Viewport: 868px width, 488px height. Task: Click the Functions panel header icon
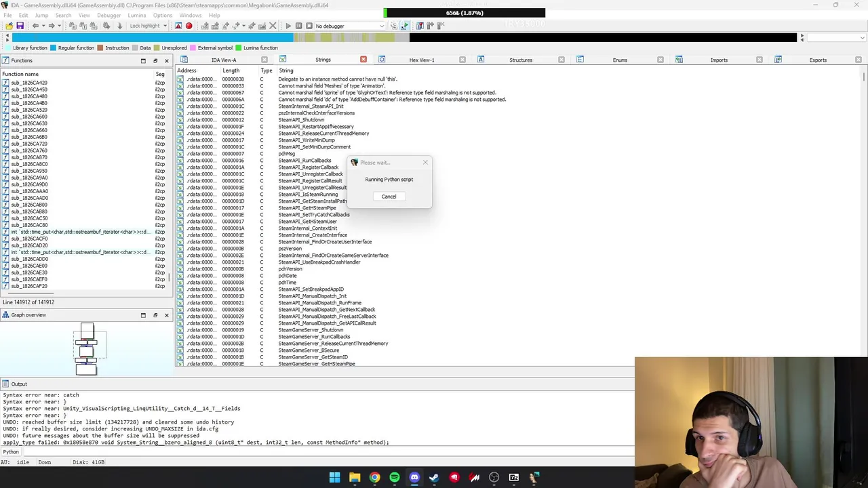point(5,60)
